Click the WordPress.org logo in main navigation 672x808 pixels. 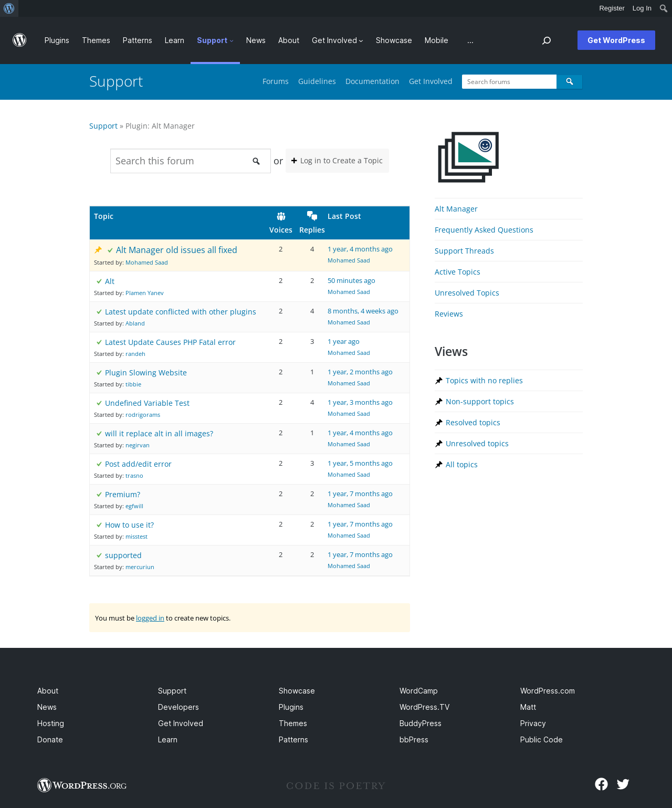pyautogui.click(x=19, y=40)
